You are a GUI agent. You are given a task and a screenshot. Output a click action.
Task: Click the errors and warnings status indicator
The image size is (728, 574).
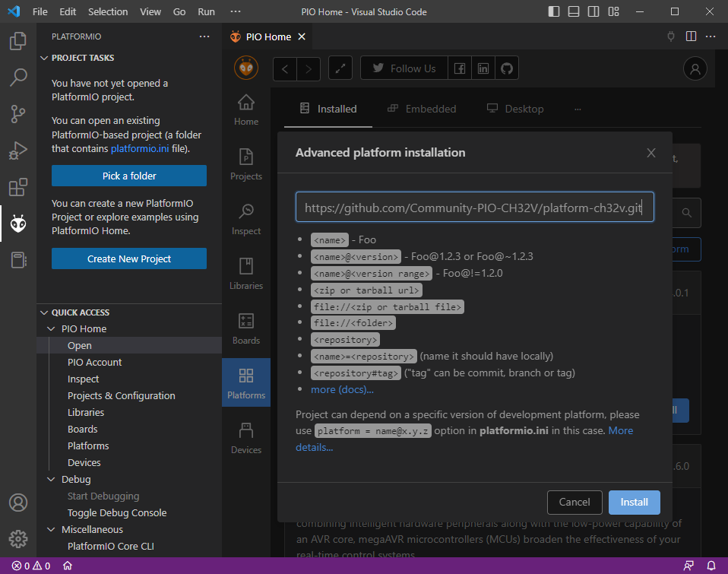coord(31,566)
